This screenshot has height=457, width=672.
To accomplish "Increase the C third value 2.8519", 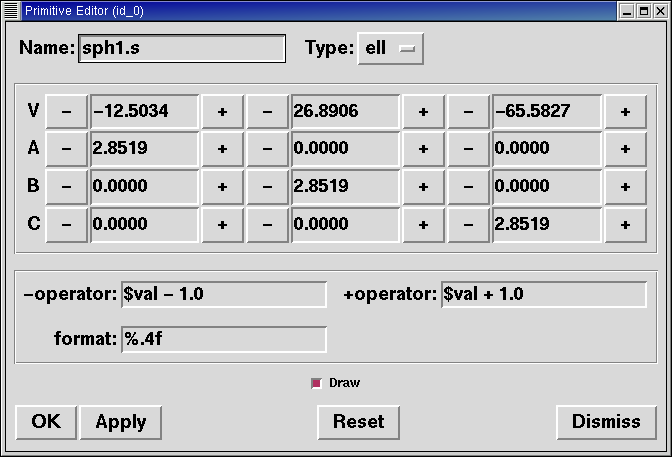I will click(x=625, y=225).
